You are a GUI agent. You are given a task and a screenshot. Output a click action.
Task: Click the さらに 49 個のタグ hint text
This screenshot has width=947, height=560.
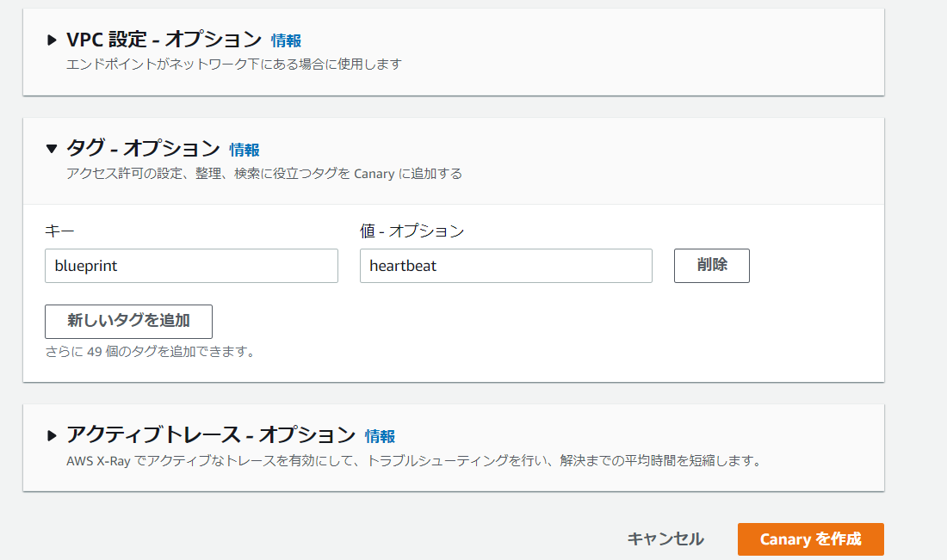coord(150,352)
